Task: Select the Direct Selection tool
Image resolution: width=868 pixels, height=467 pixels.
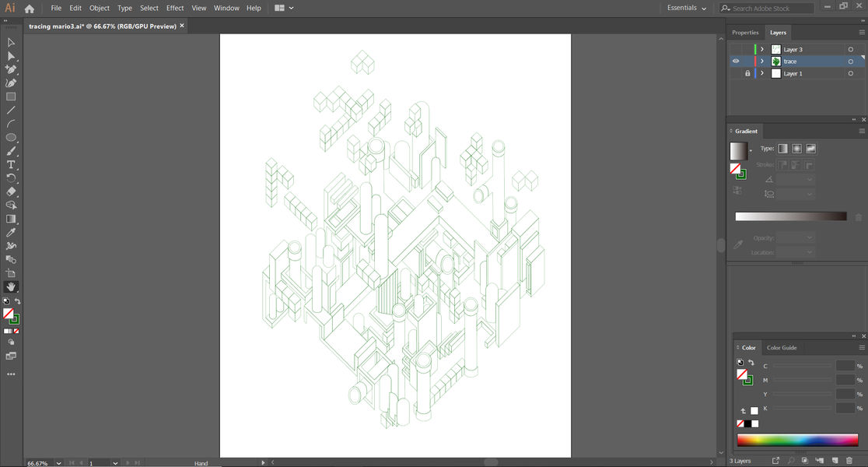Action: pos(11,56)
